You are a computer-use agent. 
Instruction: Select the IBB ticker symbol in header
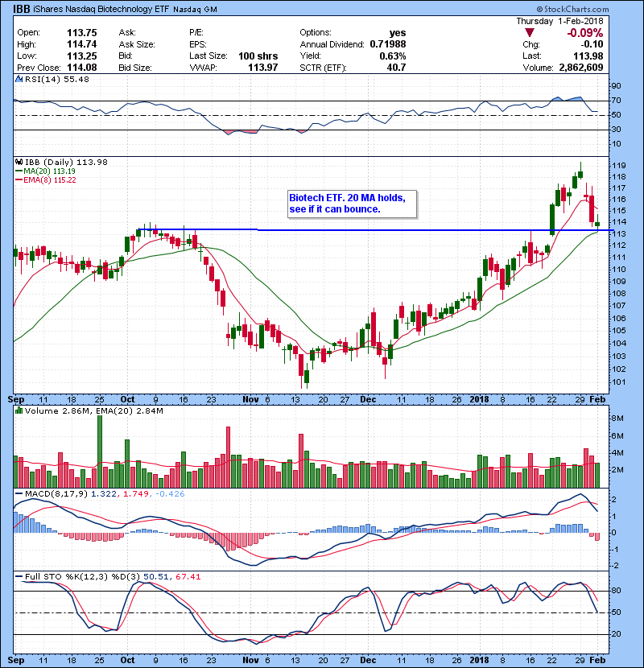(x=21, y=9)
